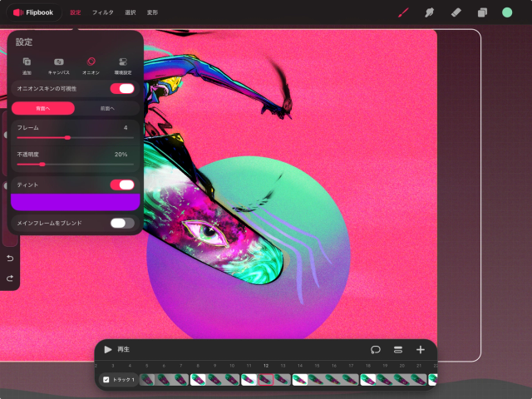Image resolution: width=532 pixels, height=399 pixels.
Task: Select the frame 5 thumbnail
Action: point(147,380)
